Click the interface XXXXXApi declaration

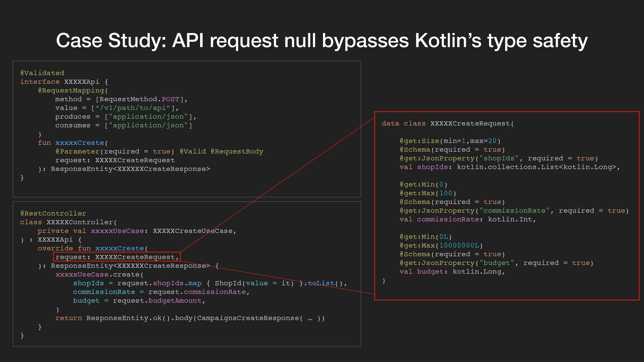[64, 82]
